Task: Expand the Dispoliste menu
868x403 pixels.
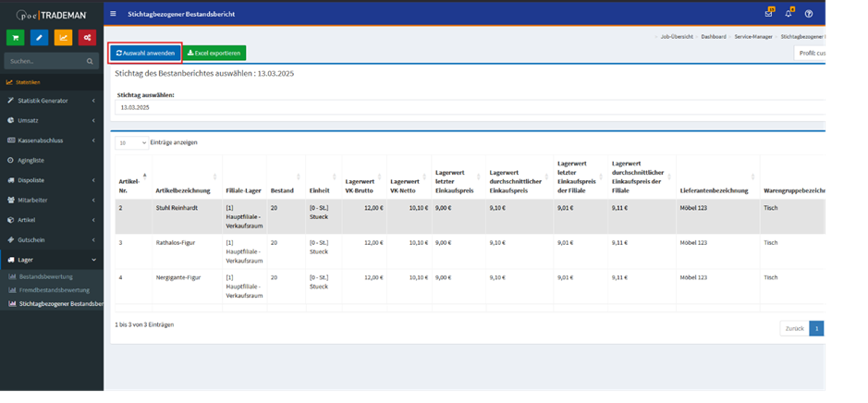Action: [x=52, y=180]
